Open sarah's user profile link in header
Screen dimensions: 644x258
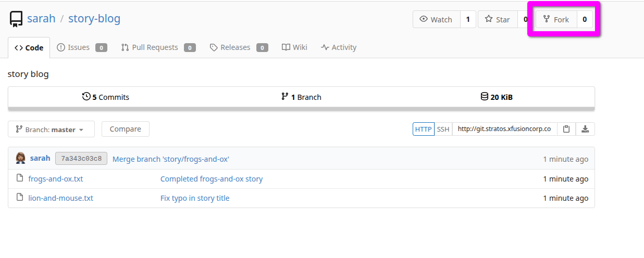click(41, 19)
